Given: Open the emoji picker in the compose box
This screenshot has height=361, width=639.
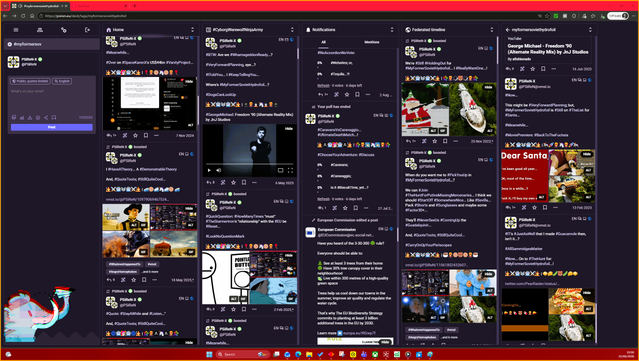Looking at the screenshot, I should (38, 117).
